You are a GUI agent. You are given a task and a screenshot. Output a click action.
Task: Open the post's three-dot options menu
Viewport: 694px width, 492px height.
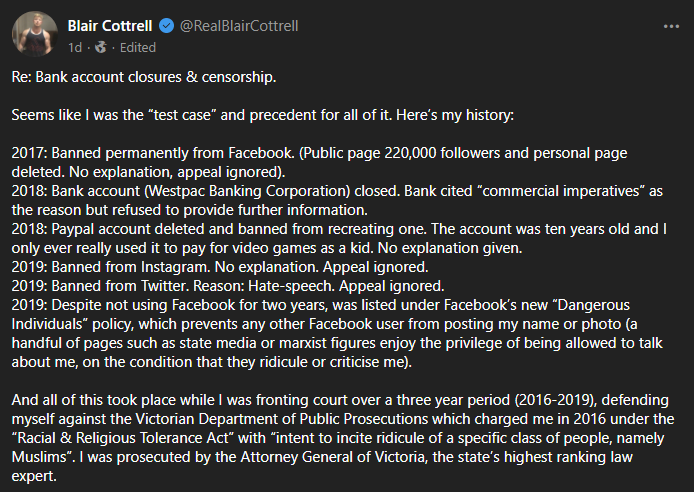tap(671, 27)
